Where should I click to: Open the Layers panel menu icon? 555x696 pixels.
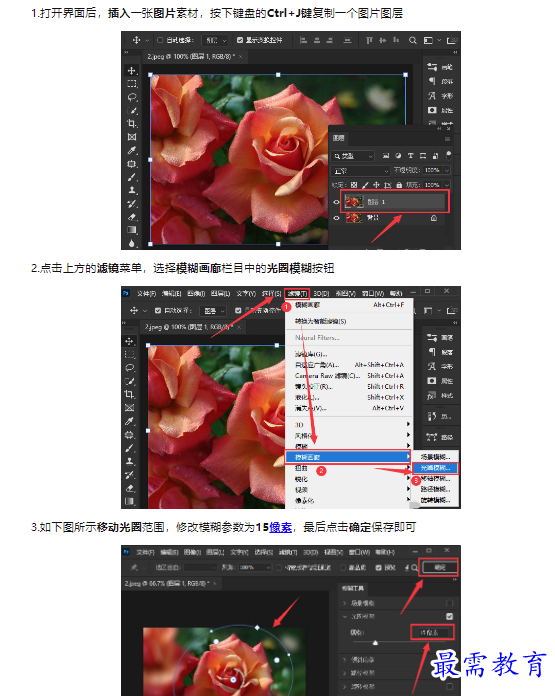coord(448,139)
